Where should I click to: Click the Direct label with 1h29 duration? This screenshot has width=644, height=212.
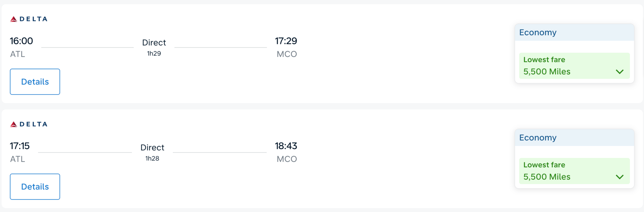pos(154,43)
